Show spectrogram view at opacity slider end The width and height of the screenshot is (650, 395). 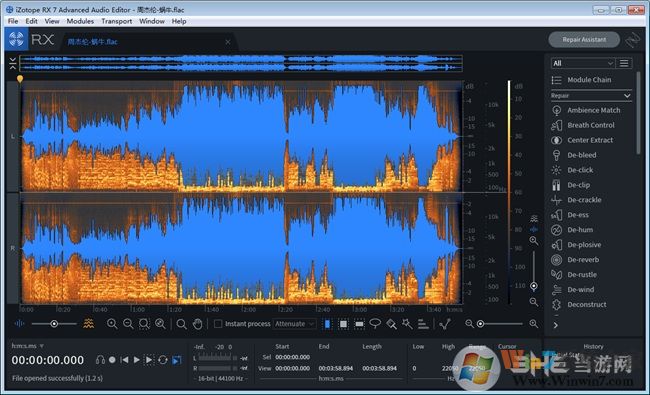coord(88,324)
